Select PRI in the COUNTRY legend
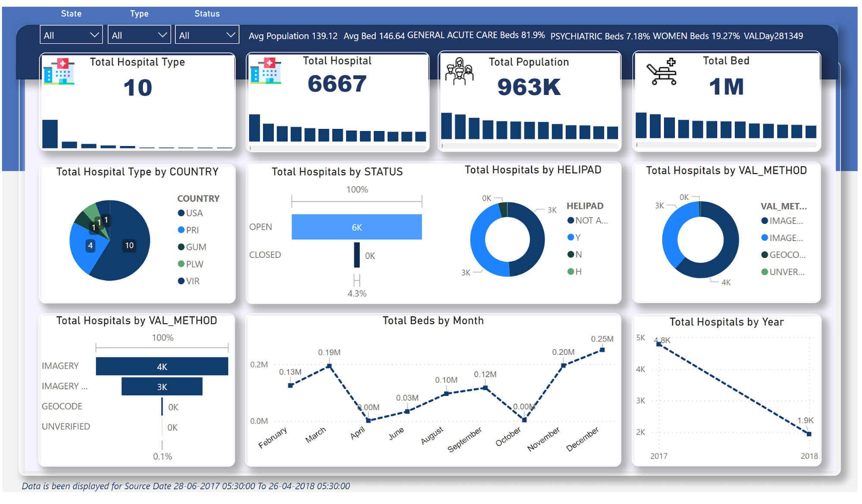862x504 pixels. (x=188, y=230)
